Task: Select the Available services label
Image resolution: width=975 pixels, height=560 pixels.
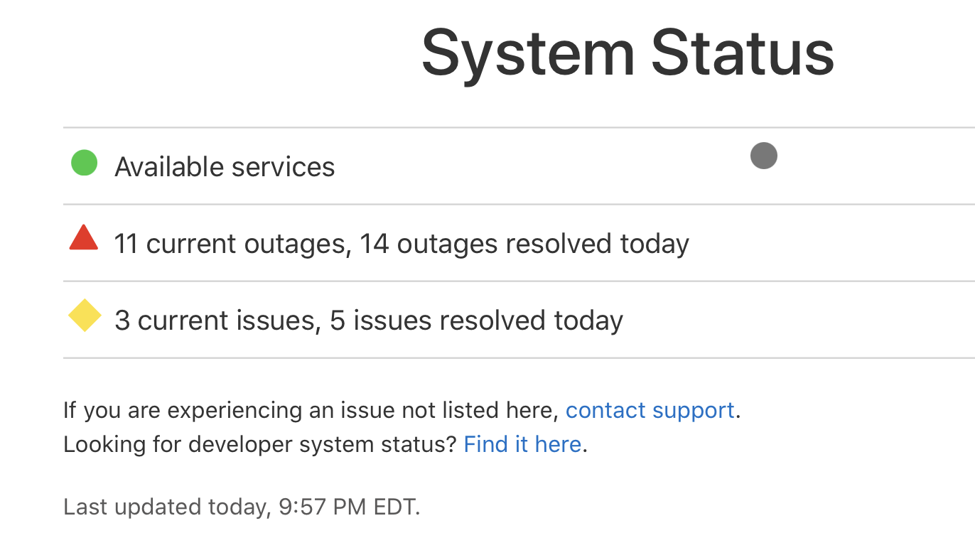Action: [225, 167]
